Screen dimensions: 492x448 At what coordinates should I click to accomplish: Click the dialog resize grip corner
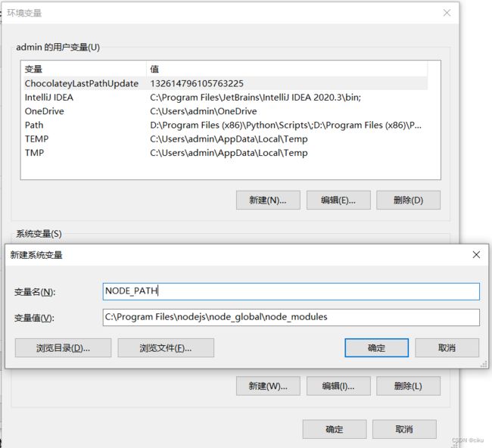484,364
